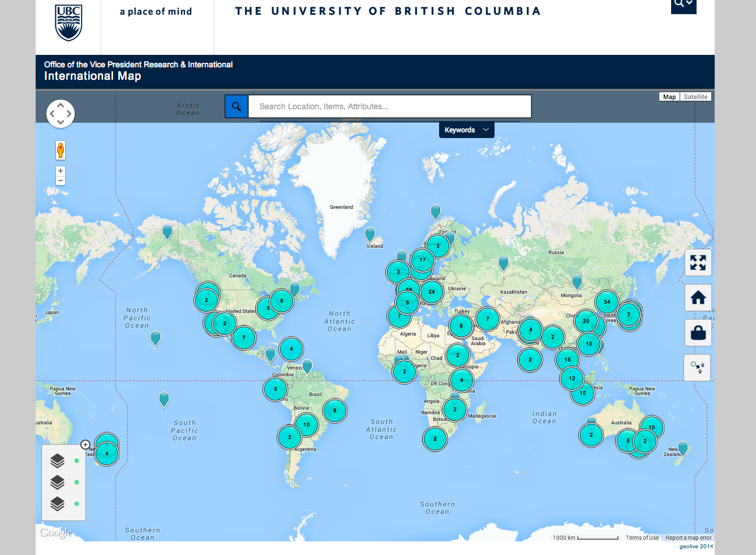This screenshot has height=555, width=756.
Task: Click The University of British Columbia title
Action: tap(388, 11)
